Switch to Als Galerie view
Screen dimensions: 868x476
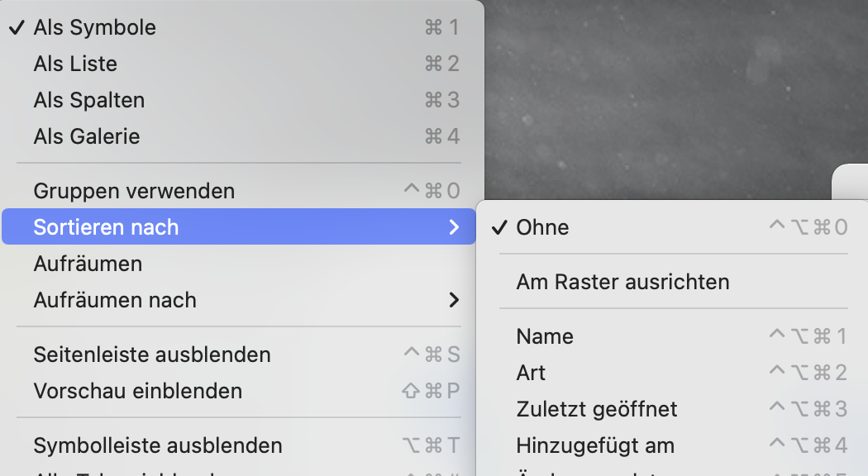point(87,136)
